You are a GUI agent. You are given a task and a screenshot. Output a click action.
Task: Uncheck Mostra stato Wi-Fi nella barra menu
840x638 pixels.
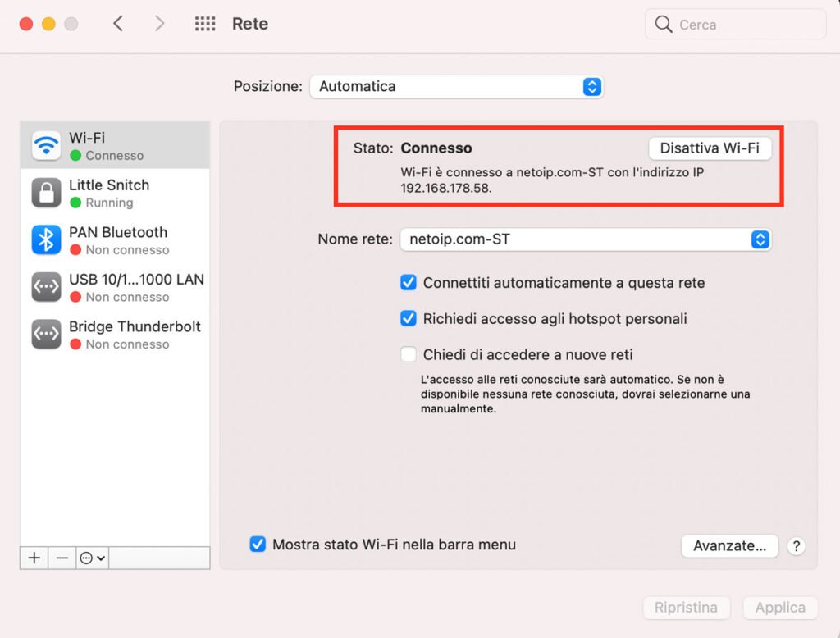[x=258, y=545]
